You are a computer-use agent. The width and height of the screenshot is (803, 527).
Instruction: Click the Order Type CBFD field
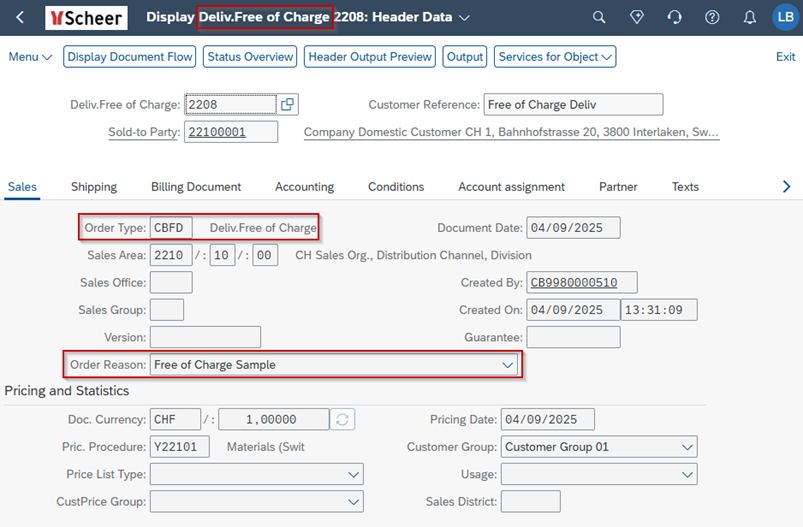pos(171,228)
